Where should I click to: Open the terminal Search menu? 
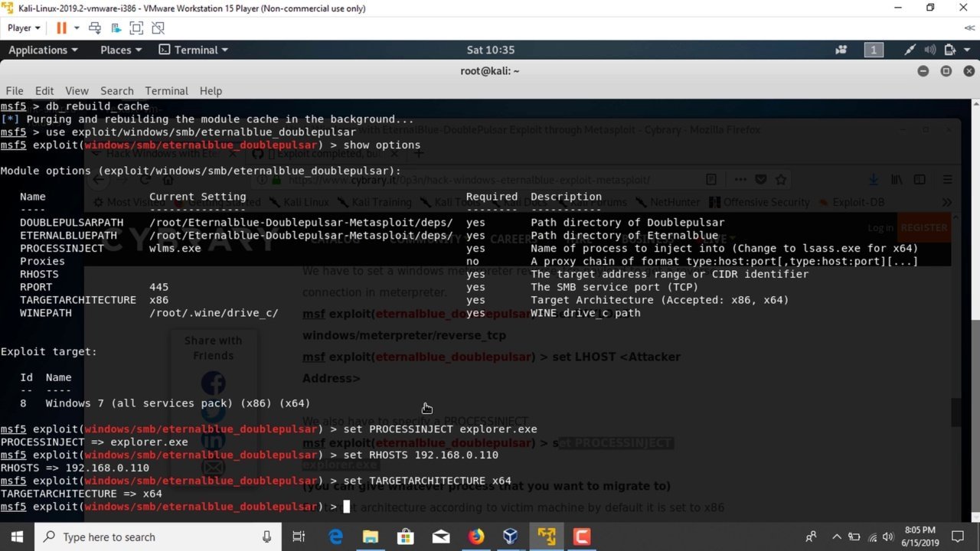pyautogui.click(x=116, y=90)
